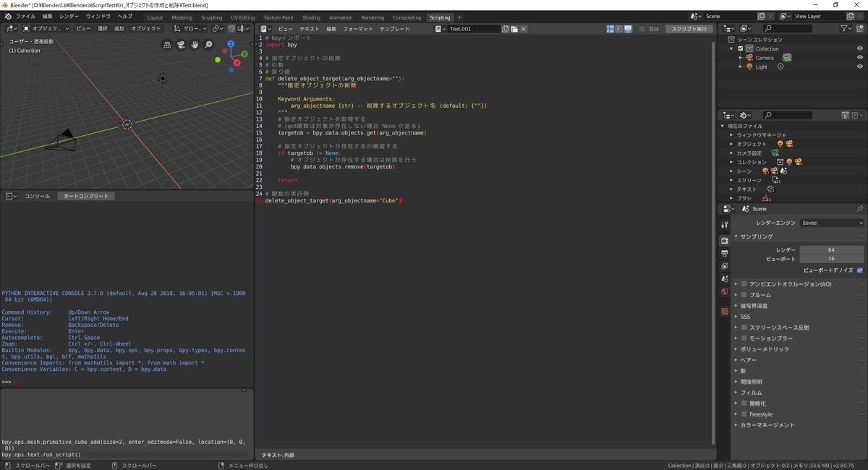Viewport: 868px width, 470px height.
Task: Add new view layer icon beside View Layer
Action: point(850,16)
